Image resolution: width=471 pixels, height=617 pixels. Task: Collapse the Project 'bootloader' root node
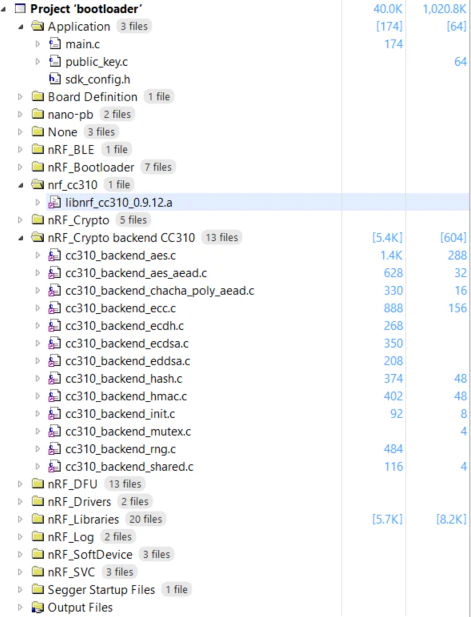point(4,9)
